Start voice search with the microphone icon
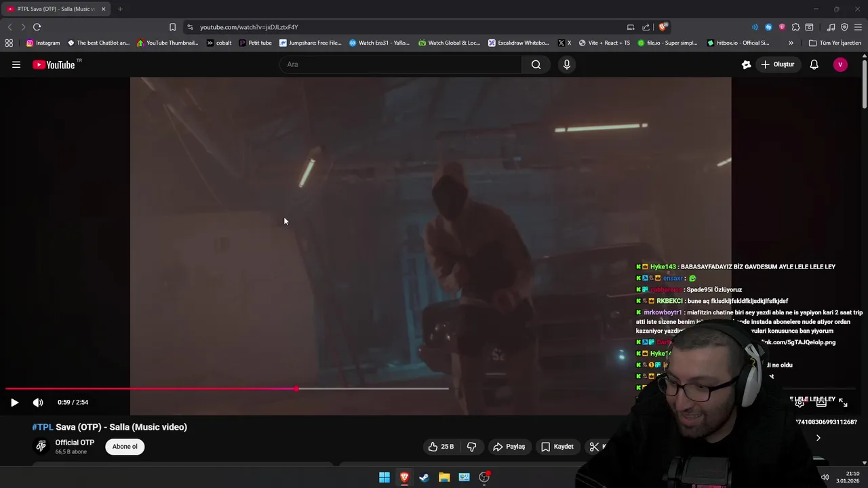 567,64
